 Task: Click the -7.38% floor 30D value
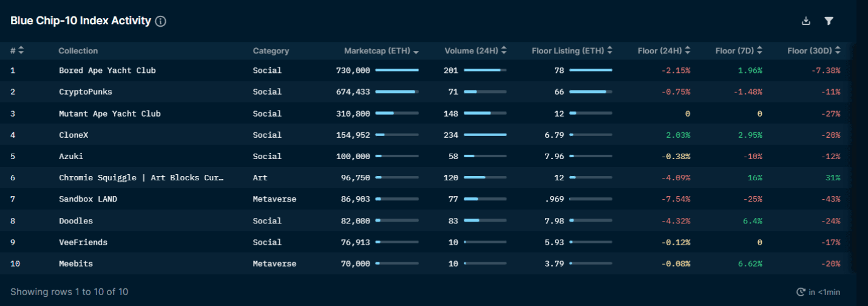point(826,70)
